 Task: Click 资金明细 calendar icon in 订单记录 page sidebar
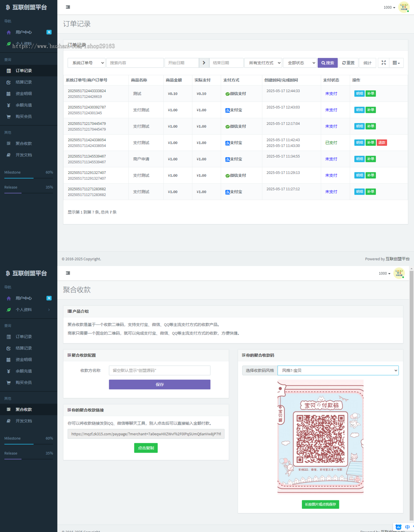pos(9,94)
